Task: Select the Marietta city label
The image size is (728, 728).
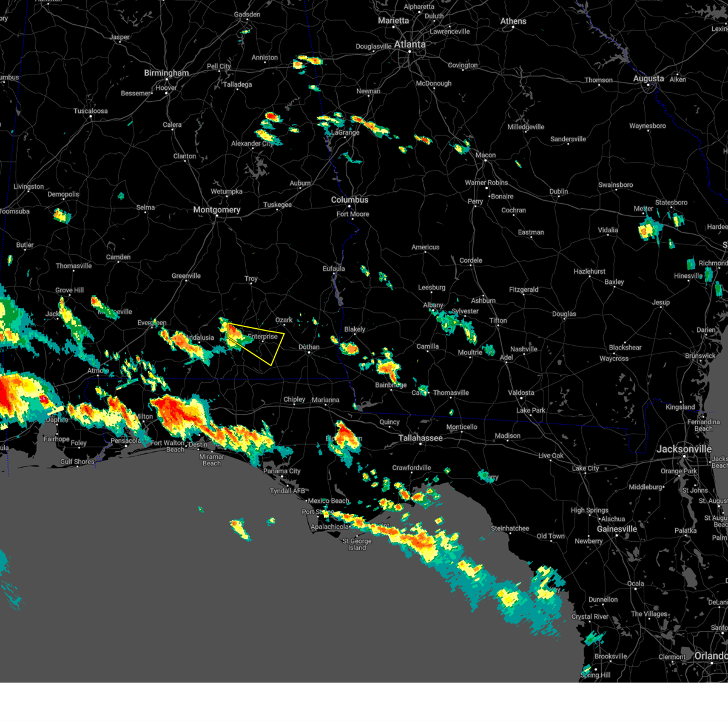Action: 393,21
